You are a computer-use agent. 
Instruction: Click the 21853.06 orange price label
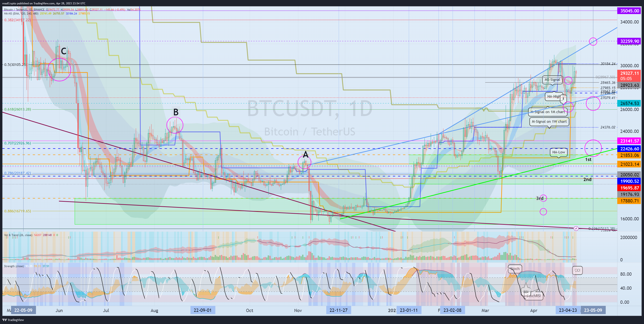coord(629,155)
